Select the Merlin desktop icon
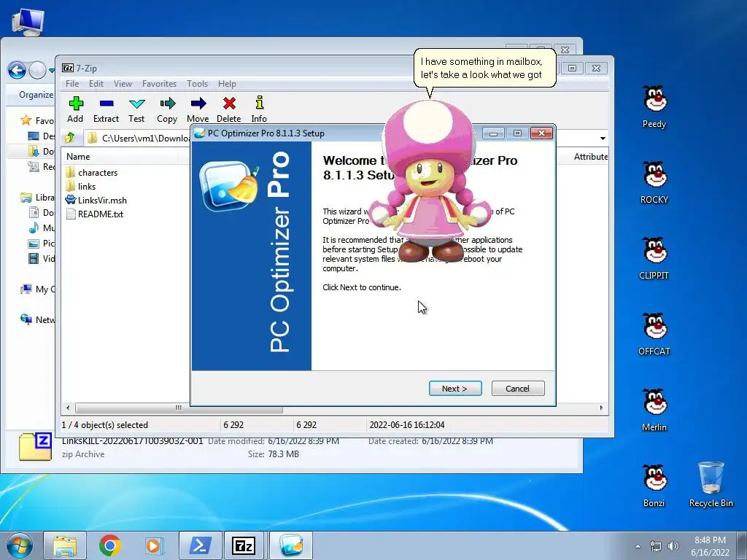The width and height of the screenshot is (747, 560). [x=654, y=410]
